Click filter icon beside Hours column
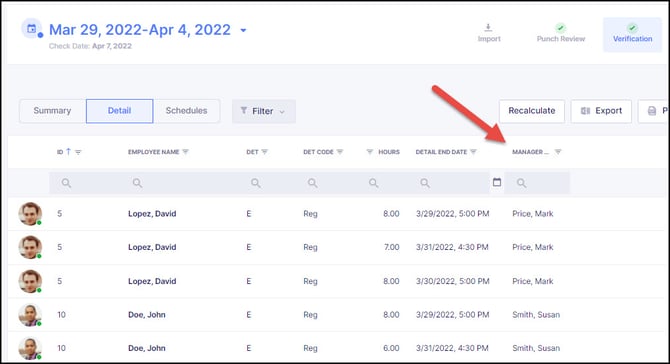This screenshot has height=364, width=670. pos(370,152)
